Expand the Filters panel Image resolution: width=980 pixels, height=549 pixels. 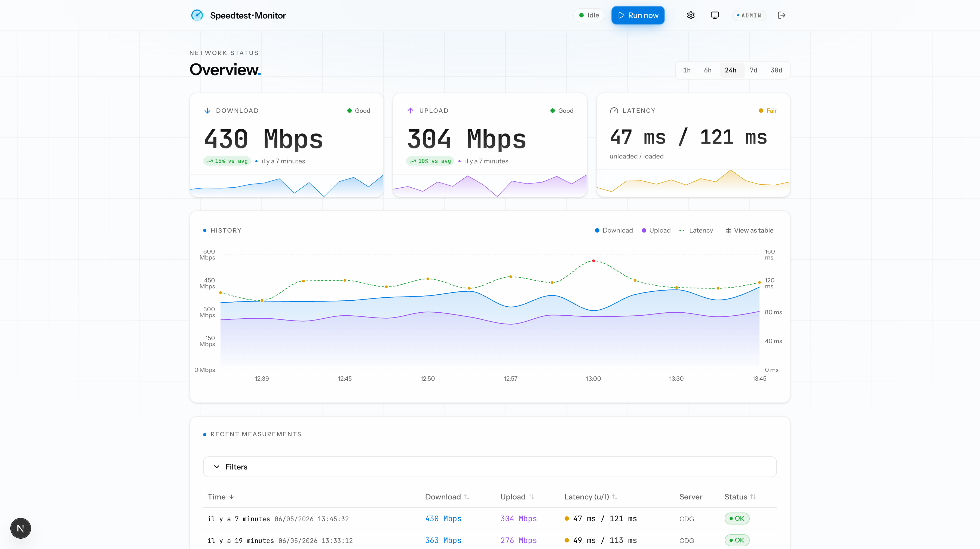point(490,467)
